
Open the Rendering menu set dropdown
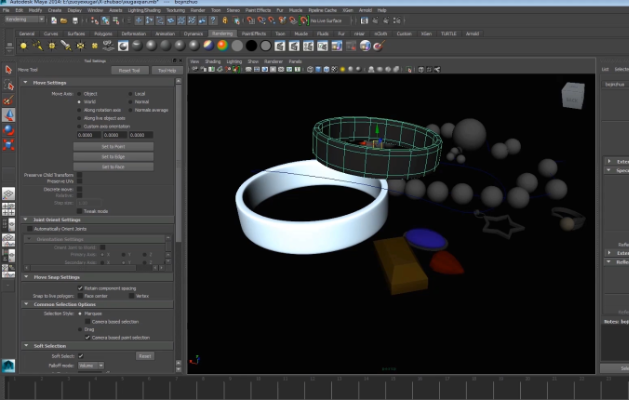click(x=24, y=18)
